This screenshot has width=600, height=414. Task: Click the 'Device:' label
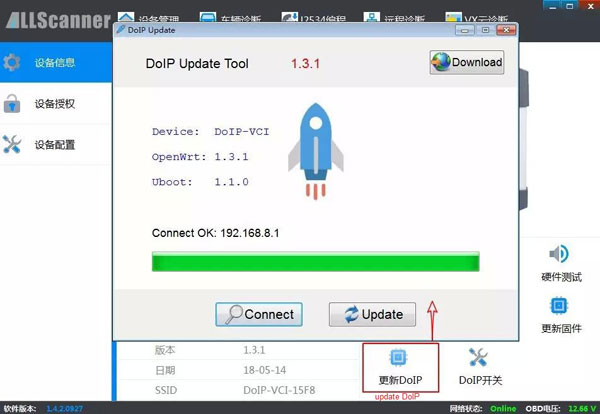click(176, 132)
